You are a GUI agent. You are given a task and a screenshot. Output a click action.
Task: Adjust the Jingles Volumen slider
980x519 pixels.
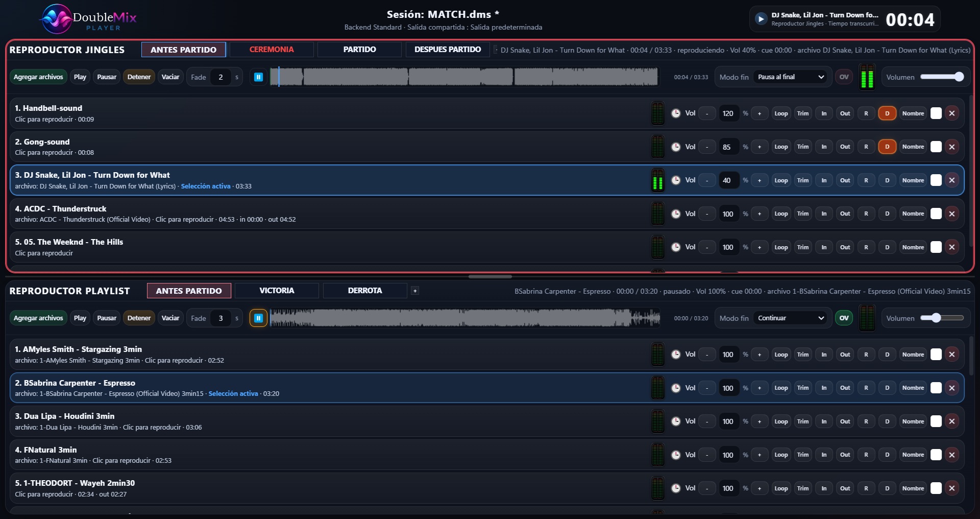click(x=942, y=77)
